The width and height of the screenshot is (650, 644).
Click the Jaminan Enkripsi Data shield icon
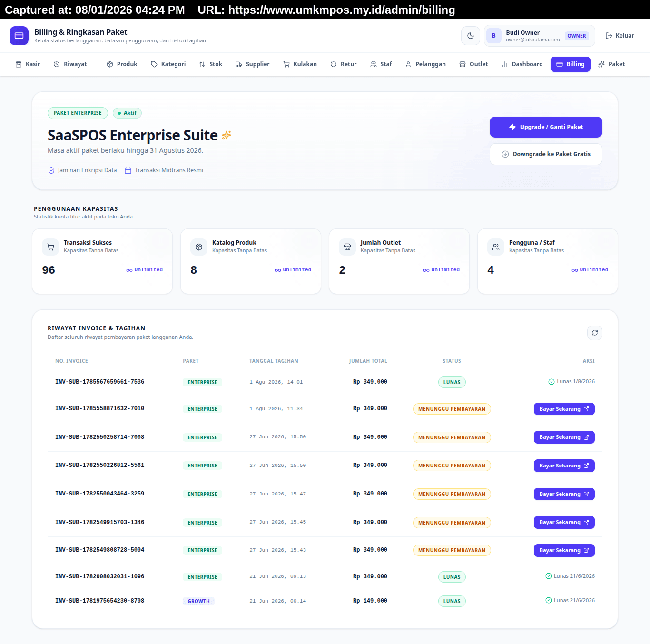(51, 170)
